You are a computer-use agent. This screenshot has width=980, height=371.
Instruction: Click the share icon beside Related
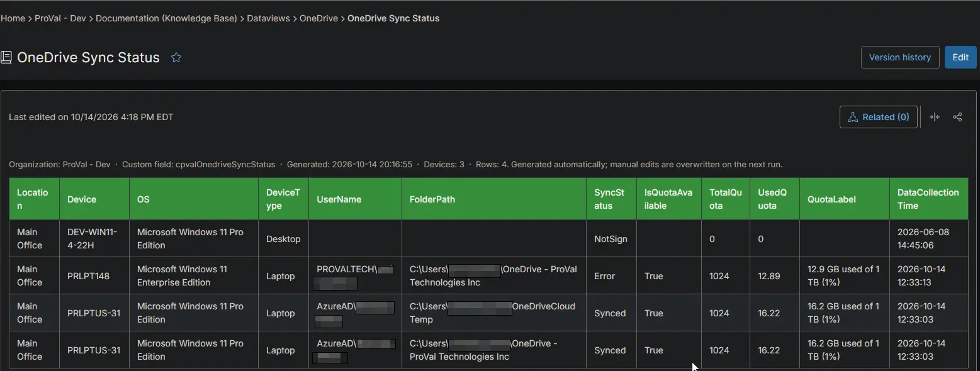(x=957, y=117)
